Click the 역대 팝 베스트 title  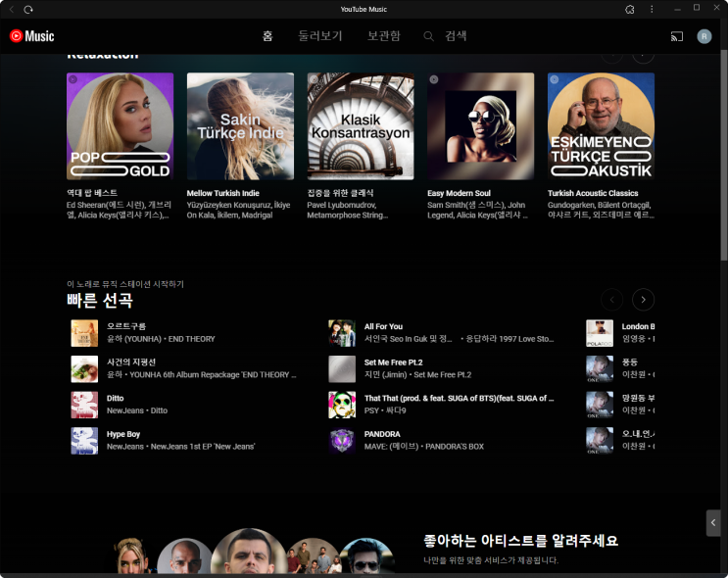click(92, 193)
